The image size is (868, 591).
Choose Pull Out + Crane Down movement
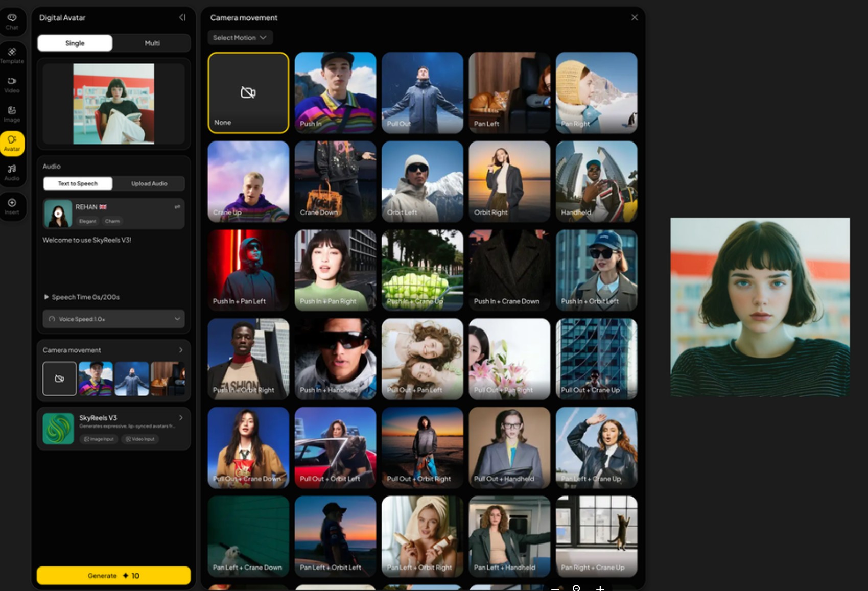[x=248, y=447]
